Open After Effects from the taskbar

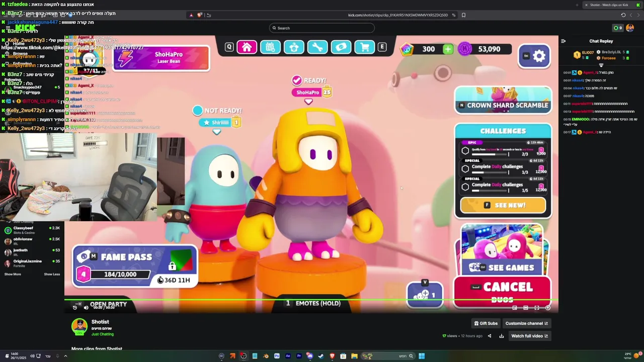pos(288,356)
